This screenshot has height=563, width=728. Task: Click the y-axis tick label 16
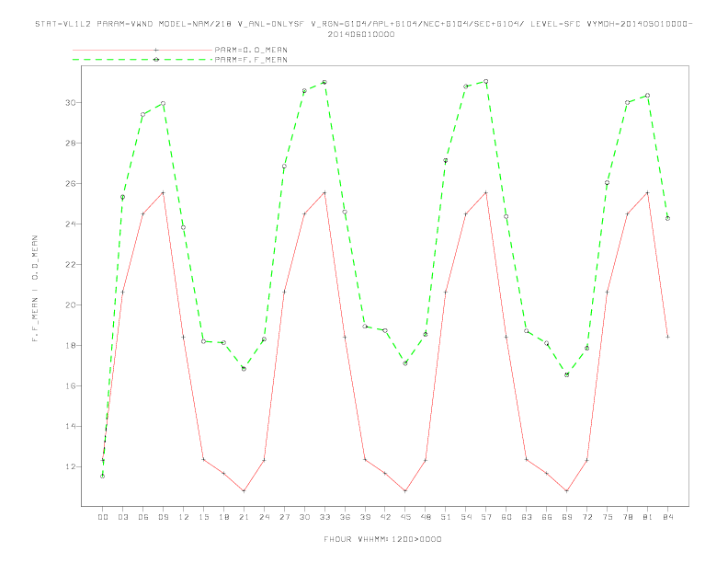click(70, 386)
